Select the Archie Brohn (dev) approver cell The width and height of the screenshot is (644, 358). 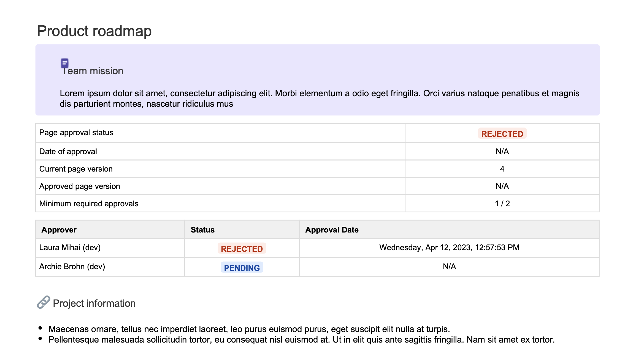tap(72, 266)
